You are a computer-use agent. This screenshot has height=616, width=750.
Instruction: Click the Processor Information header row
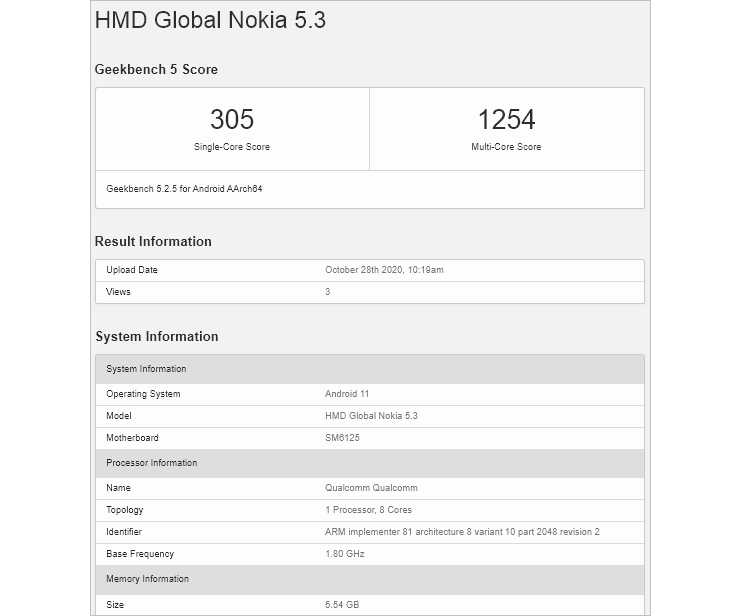(x=370, y=463)
